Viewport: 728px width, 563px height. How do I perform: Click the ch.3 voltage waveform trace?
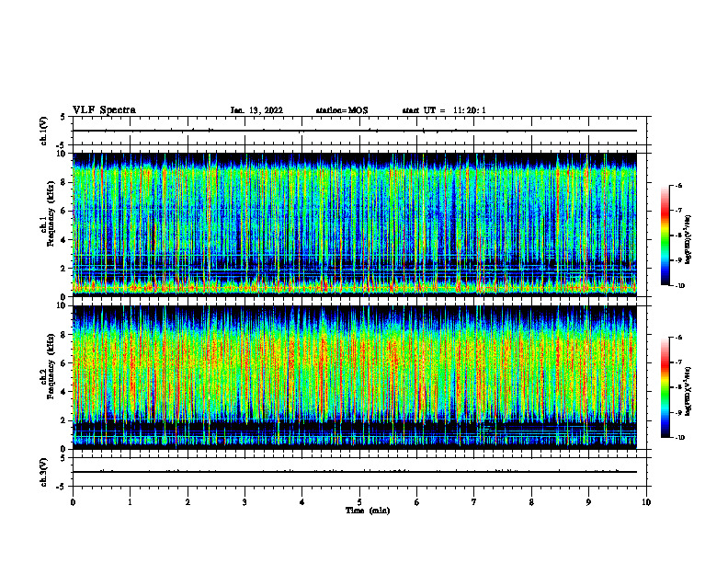(x=355, y=472)
